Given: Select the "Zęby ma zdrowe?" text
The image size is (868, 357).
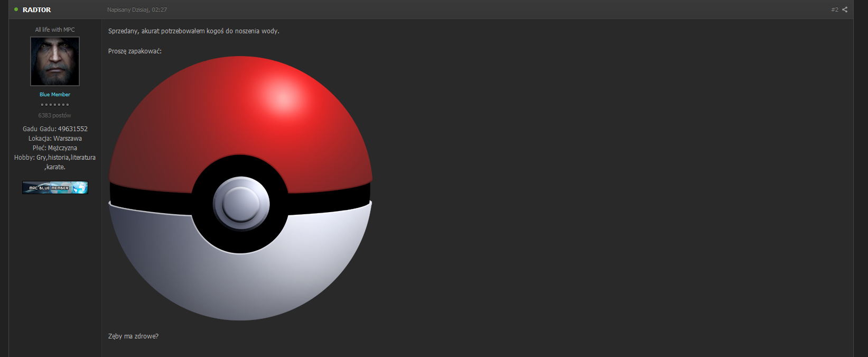Looking at the screenshot, I should coord(133,336).
